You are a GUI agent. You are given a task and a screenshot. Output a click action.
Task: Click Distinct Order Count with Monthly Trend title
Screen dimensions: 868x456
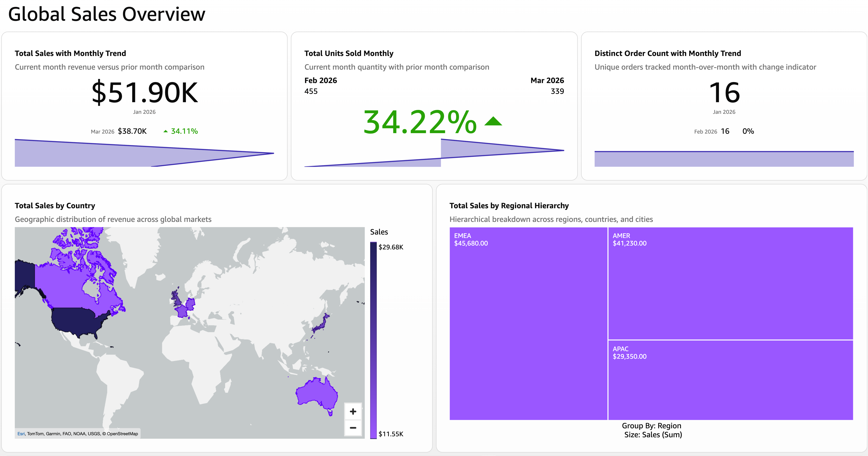(x=668, y=53)
